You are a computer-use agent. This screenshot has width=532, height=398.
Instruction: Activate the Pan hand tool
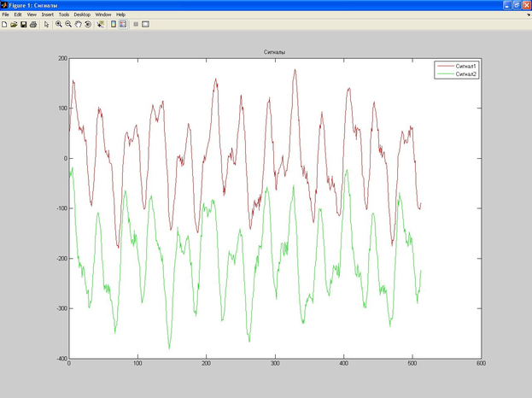pos(79,25)
